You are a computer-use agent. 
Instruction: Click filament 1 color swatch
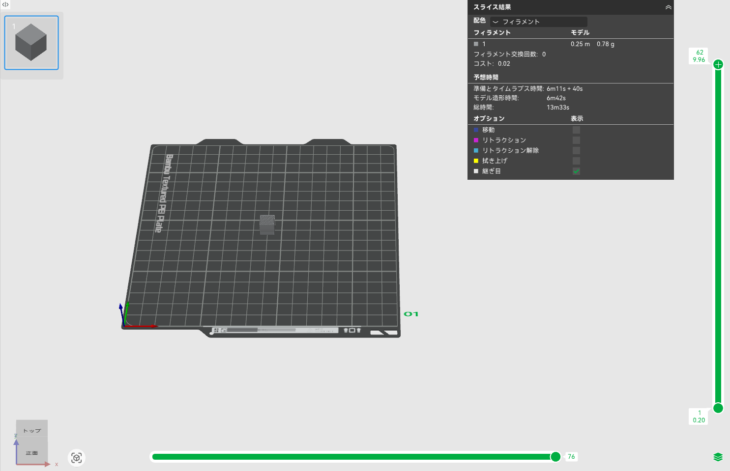click(x=476, y=44)
